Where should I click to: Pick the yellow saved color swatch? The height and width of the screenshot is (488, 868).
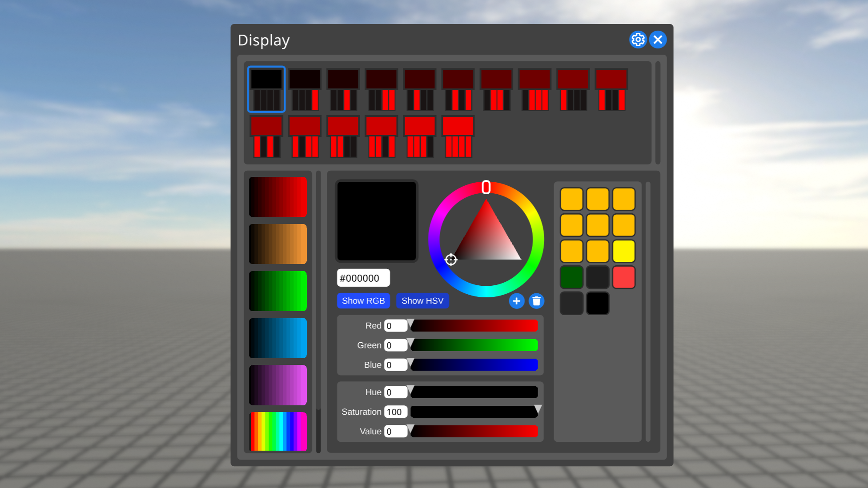click(x=623, y=251)
